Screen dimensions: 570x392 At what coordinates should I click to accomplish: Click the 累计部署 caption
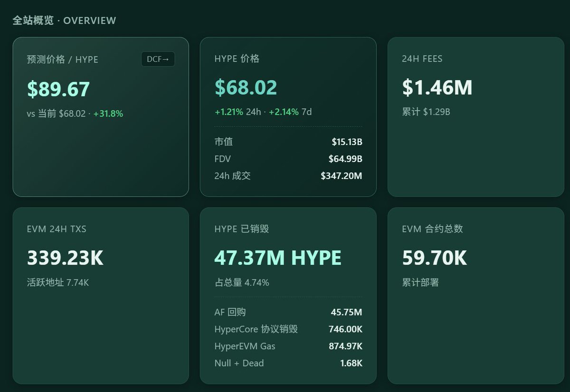(x=420, y=283)
